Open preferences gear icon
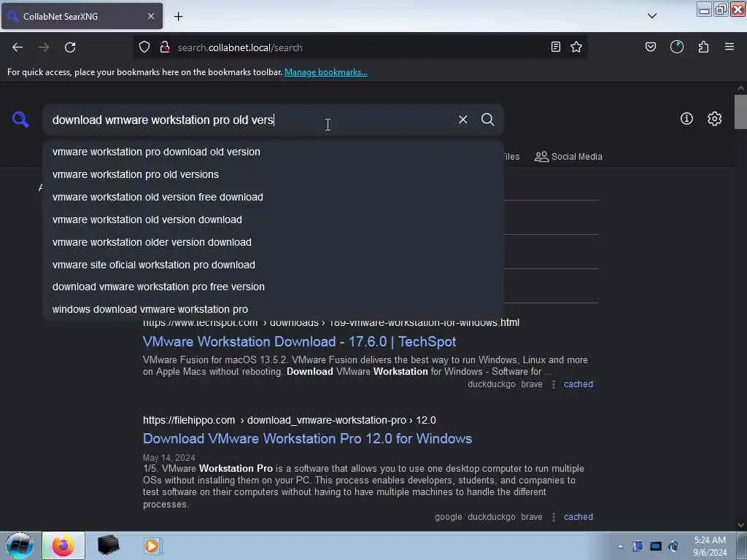Viewport: 747px width, 560px height. (714, 119)
